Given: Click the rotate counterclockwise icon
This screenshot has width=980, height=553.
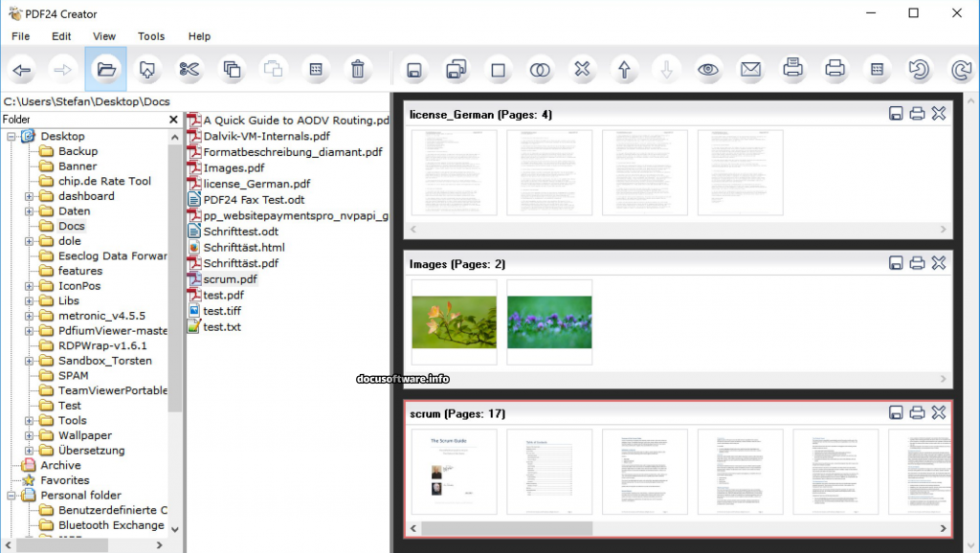Looking at the screenshot, I should [919, 69].
